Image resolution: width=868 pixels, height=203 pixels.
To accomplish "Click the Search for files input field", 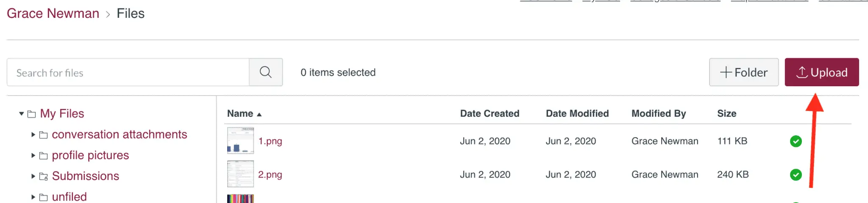I will tap(128, 73).
